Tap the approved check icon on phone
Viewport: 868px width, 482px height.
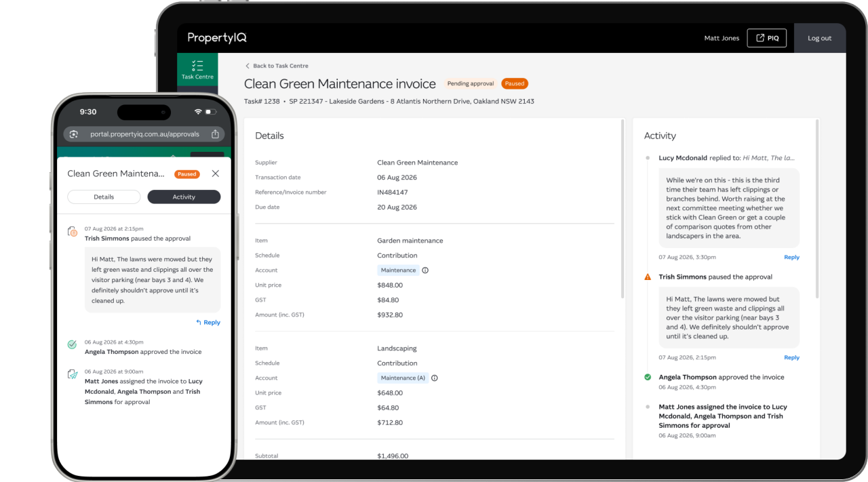(x=72, y=345)
